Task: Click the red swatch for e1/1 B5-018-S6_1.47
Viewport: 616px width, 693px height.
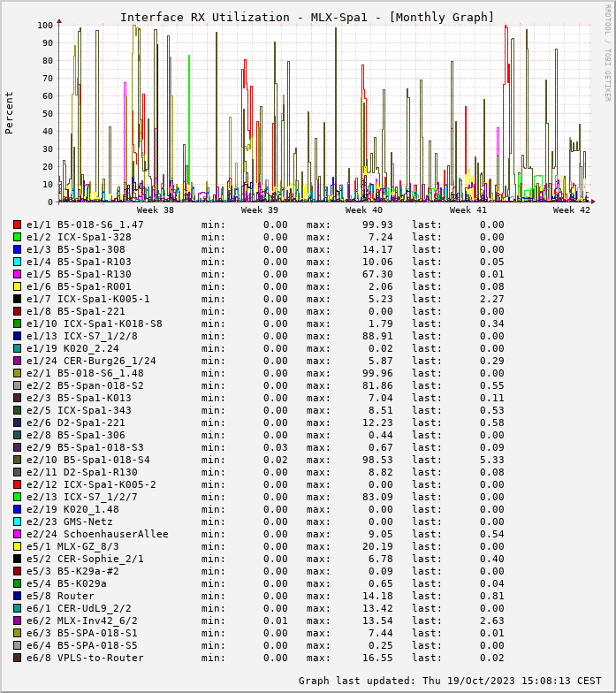Action: click(17, 225)
